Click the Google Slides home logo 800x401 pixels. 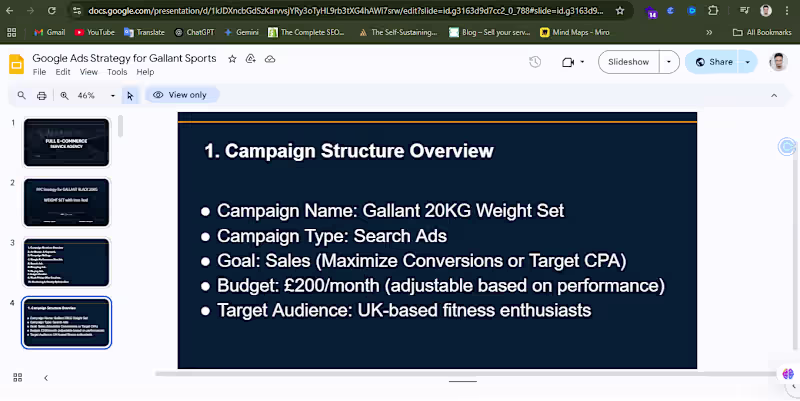click(16, 64)
